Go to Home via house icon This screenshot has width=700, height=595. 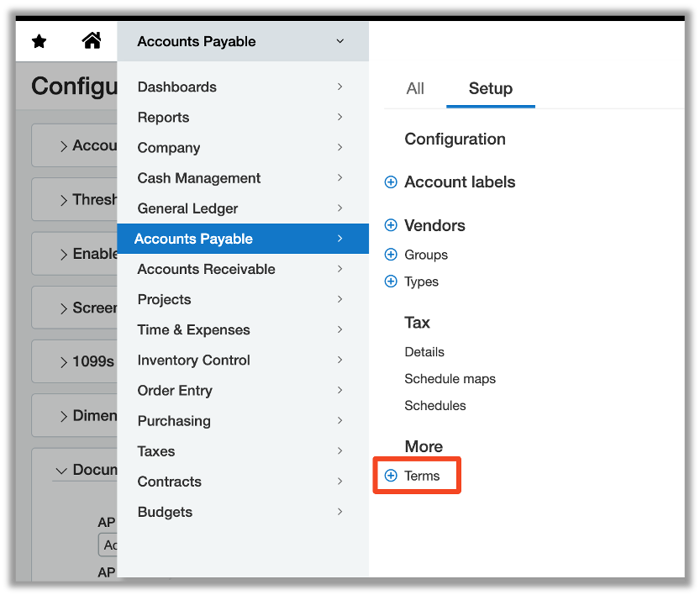click(92, 40)
